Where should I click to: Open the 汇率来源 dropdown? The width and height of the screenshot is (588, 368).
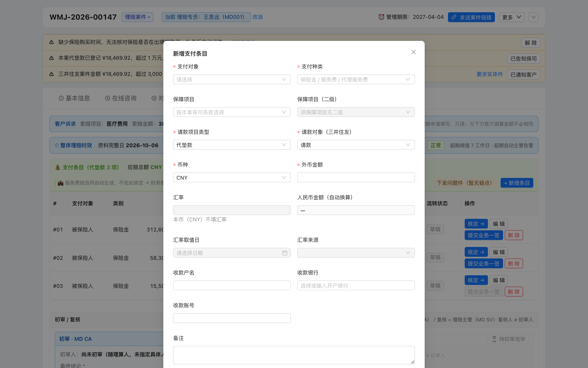coord(356,253)
